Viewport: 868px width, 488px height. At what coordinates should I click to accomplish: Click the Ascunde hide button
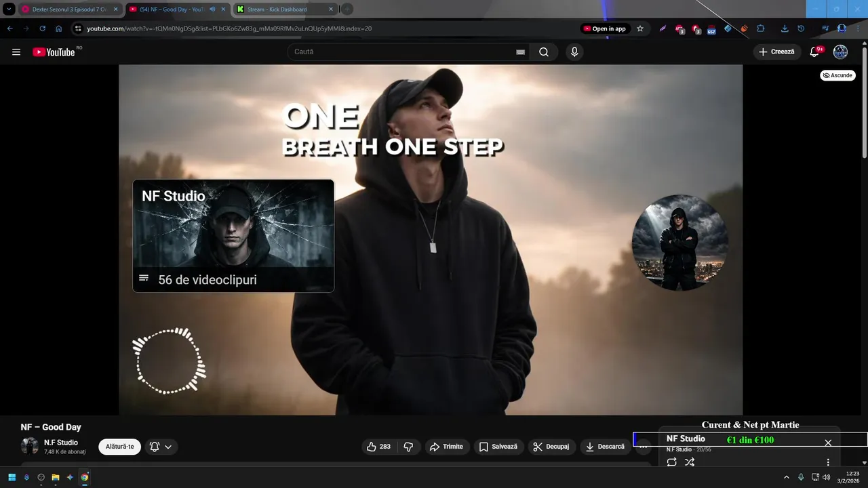837,75
